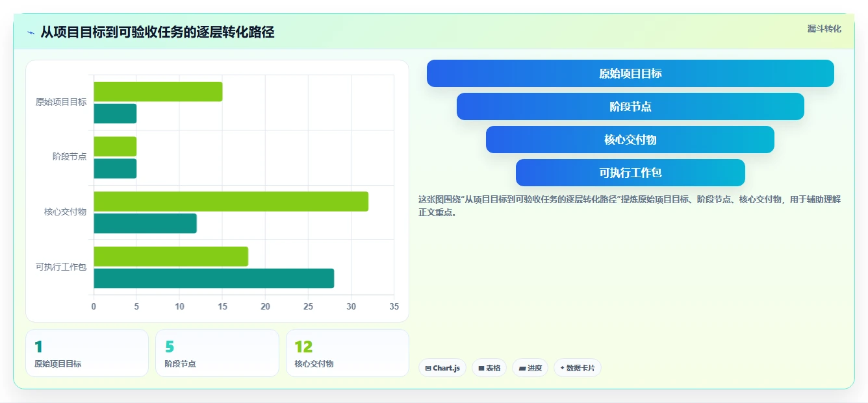Click the chart y-axis label 原始项目目标
Viewport: 868px width, 403px height.
pos(61,102)
